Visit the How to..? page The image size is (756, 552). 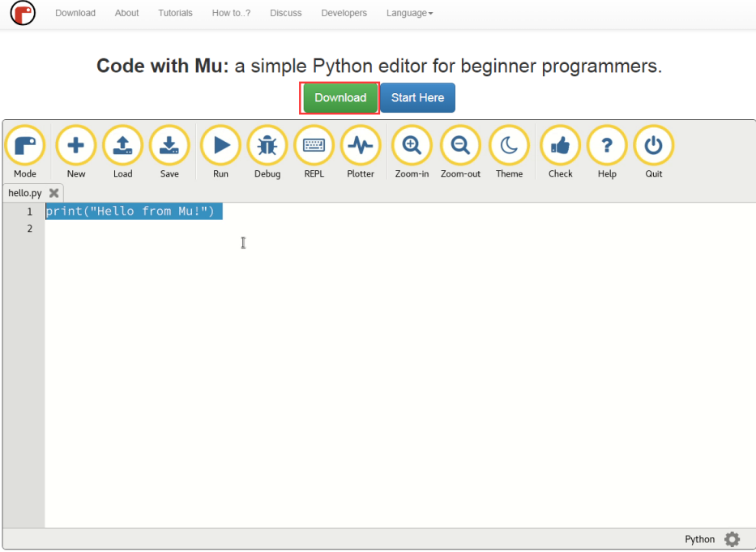coord(232,13)
